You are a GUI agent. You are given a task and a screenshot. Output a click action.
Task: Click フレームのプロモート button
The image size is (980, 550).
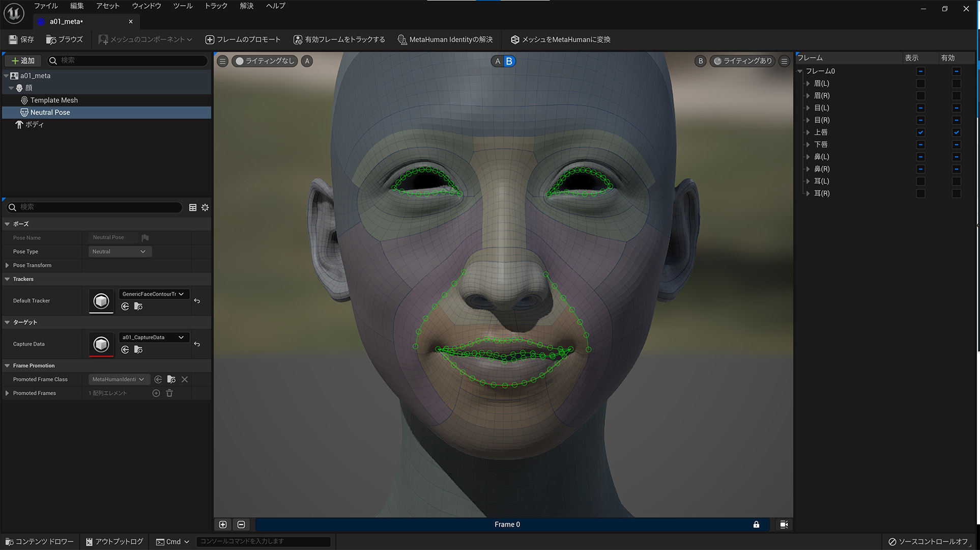coord(243,39)
